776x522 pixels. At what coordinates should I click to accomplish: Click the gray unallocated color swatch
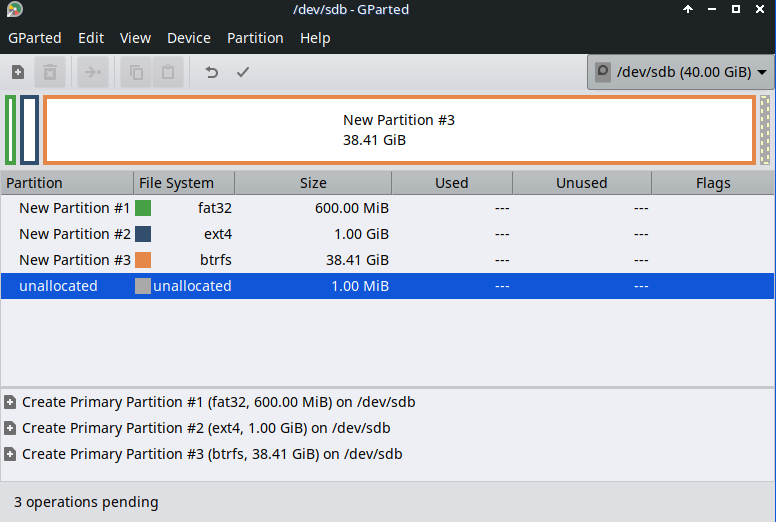coord(143,286)
